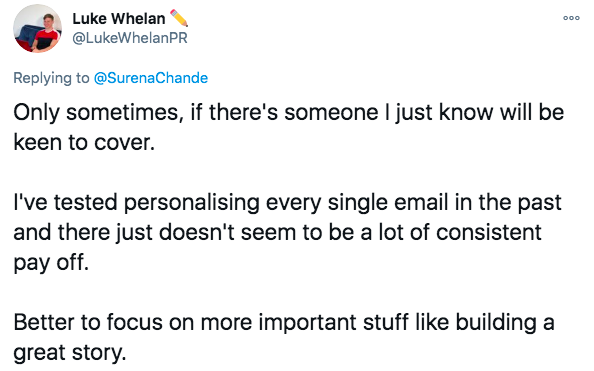Screen dimensions: 594x371
Task: Click the line starting "and there just doesn't"
Action: click(277, 232)
